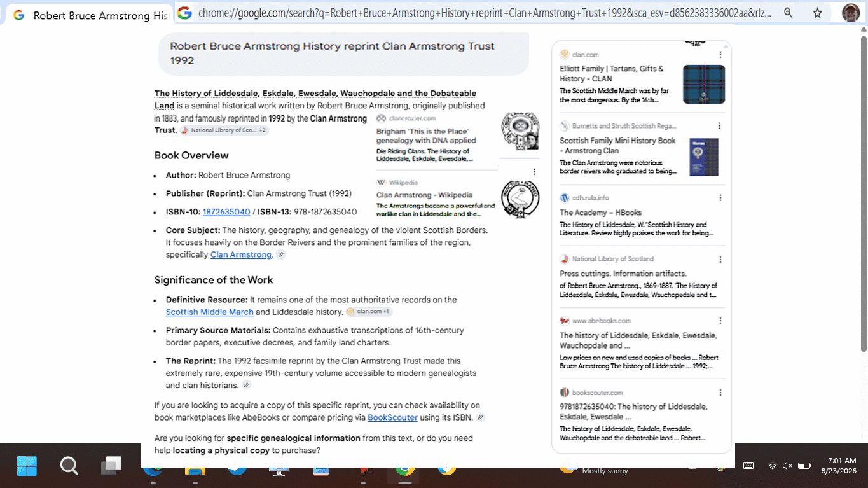Viewport: 868px width, 488px height.
Task: Open the AbeBooks "The history of Liddesdale" result
Action: point(638,340)
